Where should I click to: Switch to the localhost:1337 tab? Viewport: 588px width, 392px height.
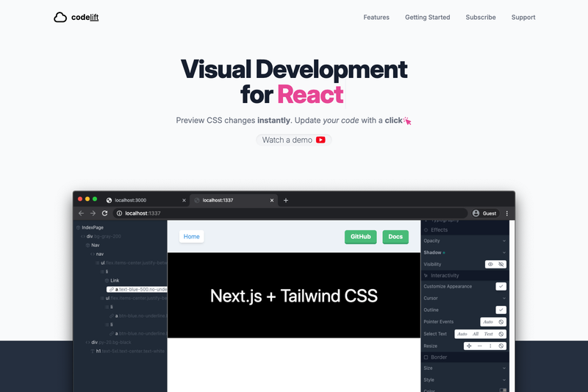pos(233,200)
